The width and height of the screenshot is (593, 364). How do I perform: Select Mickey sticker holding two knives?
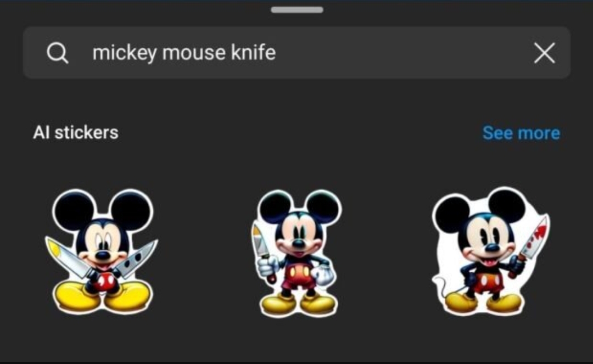pos(102,252)
